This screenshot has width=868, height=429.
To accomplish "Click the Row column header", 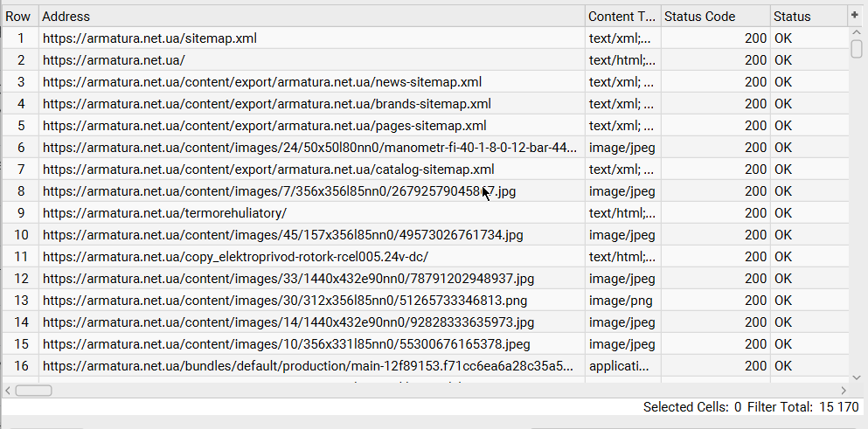I will pyautogui.click(x=18, y=17).
